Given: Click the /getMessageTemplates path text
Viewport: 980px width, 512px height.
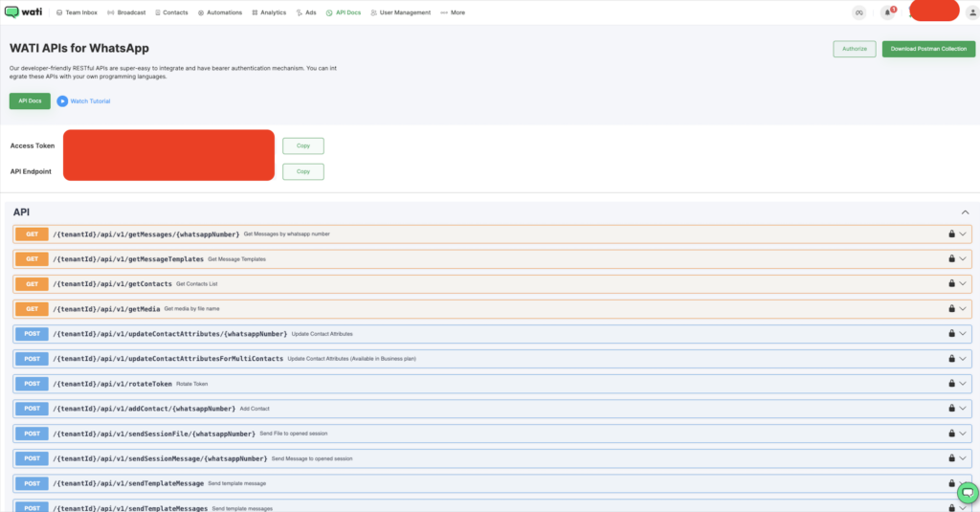Looking at the screenshot, I should click(x=128, y=259).
